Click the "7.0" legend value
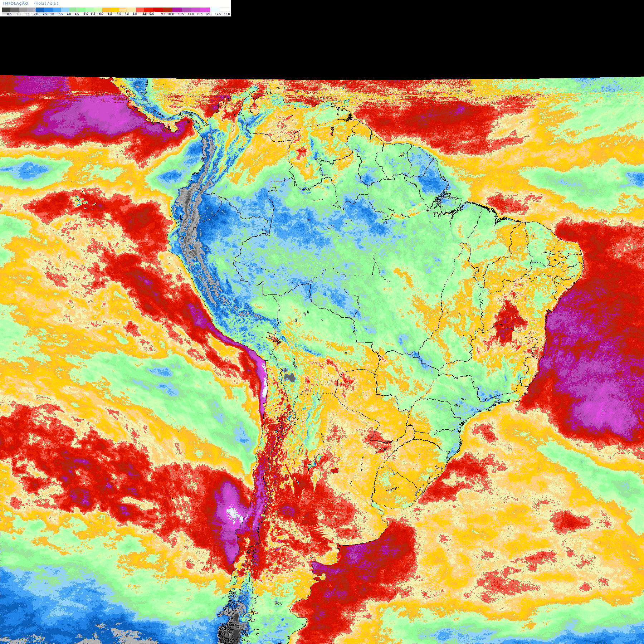The width and height of the screenshot is (644, 644). pos(119,14)
